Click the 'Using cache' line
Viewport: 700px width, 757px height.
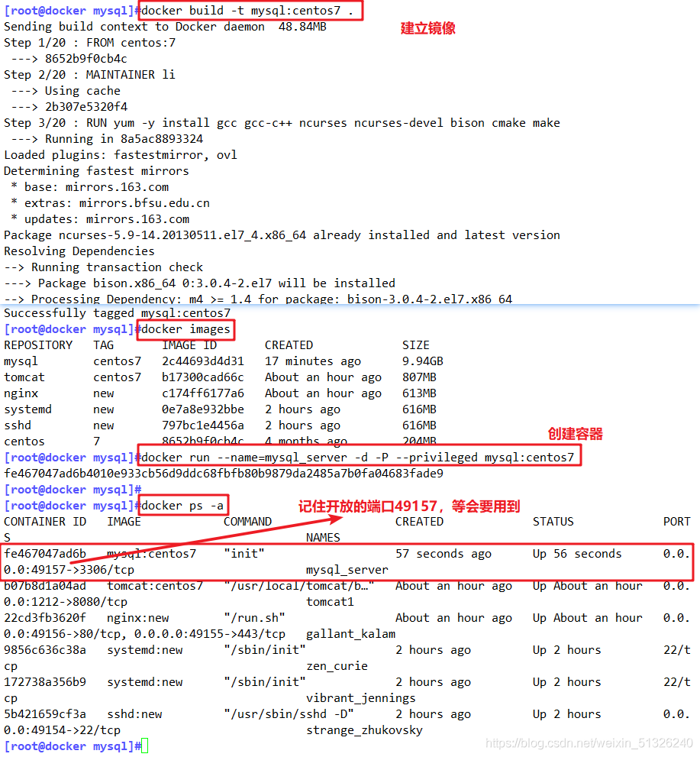coord(82,90)
